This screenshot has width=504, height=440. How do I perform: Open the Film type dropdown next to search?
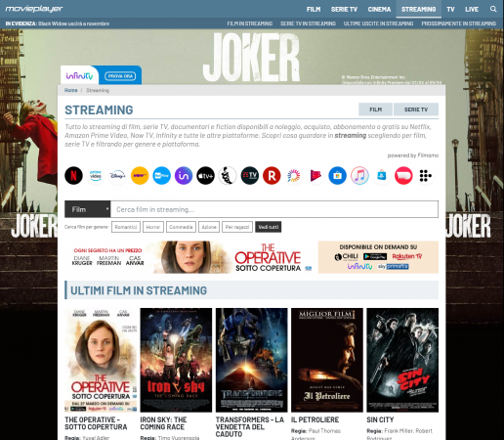[x=88, y=209]
